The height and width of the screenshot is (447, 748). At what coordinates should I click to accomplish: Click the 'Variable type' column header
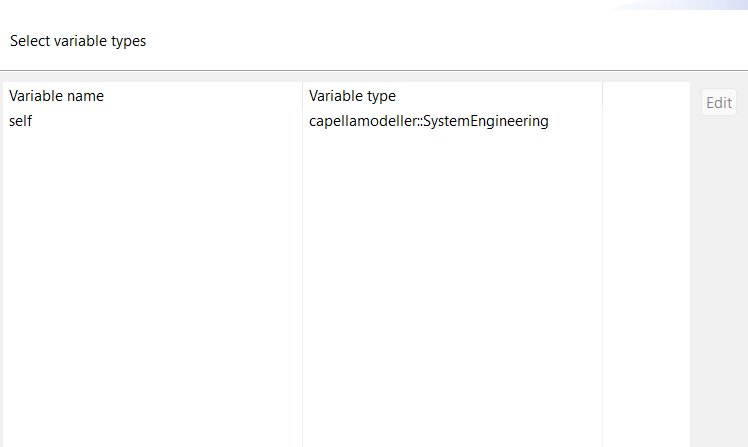point(352,96)
